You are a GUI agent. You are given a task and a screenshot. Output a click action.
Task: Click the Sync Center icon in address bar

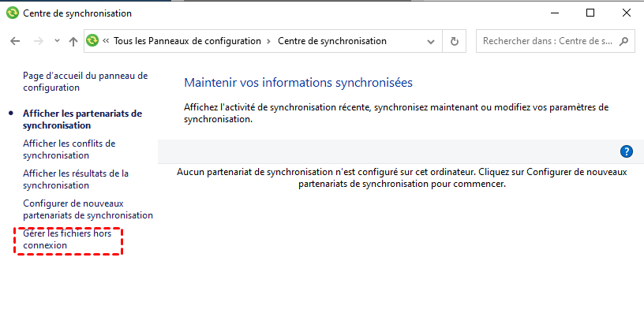tap(92, 41)
